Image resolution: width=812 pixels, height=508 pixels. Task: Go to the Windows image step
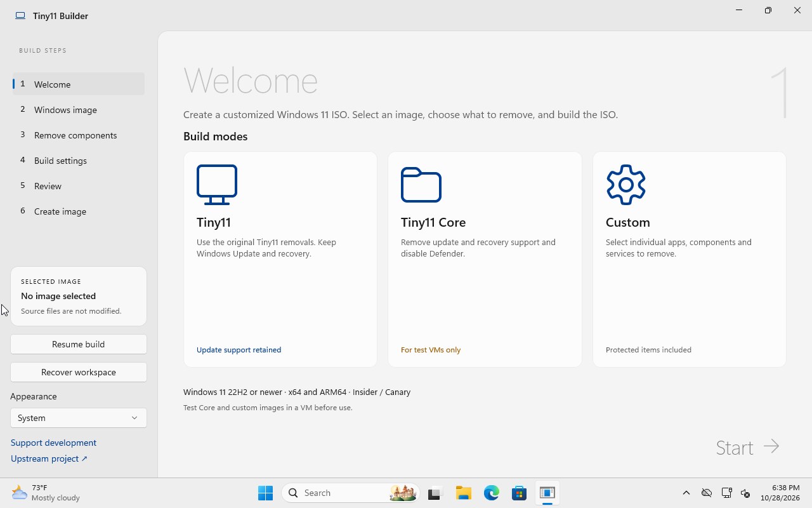(x=79, y=110)
